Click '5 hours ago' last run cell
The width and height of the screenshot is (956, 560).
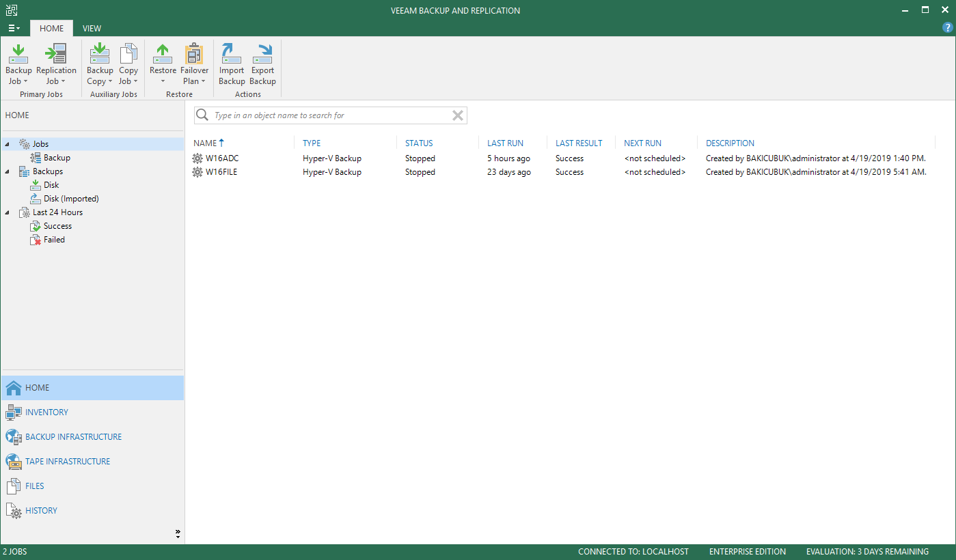(508, 158)
